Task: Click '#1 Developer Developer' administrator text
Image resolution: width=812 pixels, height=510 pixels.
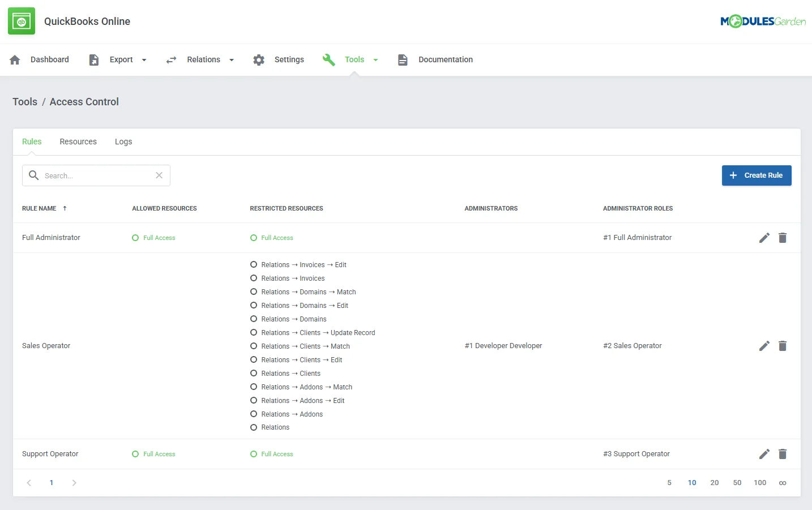Action: [x=503, y=346]
